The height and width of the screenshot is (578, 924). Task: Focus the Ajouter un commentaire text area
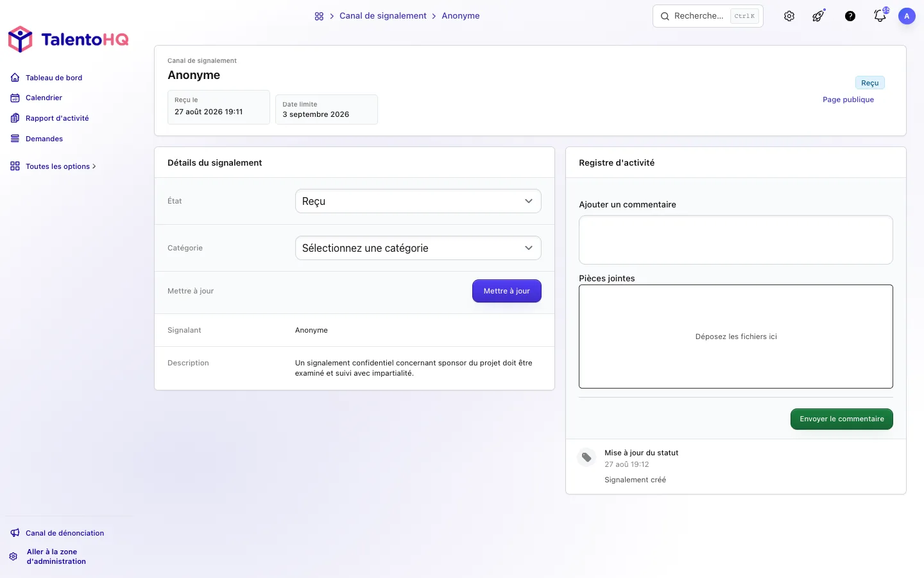(736, 240)
